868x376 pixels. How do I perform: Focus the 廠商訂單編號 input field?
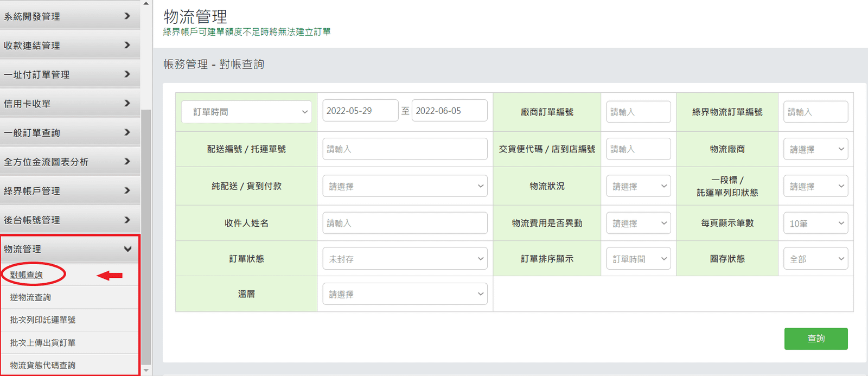click(x=639, y=112)
